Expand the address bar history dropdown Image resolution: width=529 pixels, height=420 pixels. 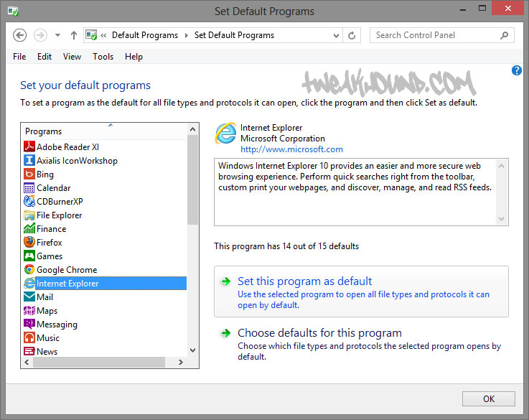(x=336, y=35)
